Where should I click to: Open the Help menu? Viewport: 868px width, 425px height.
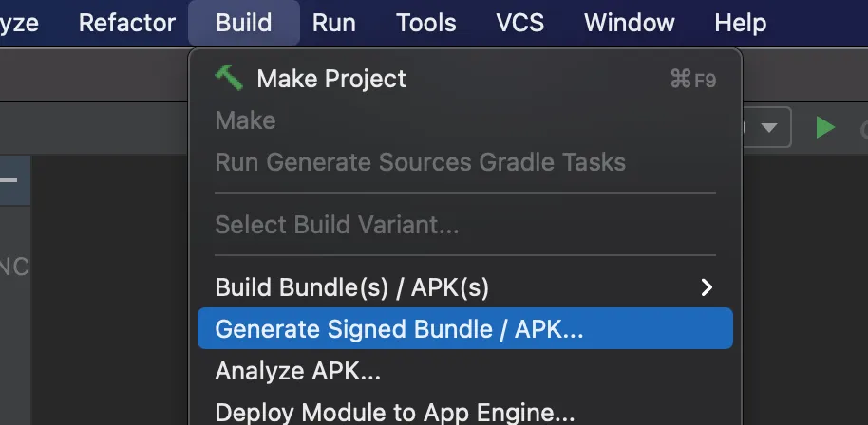[740, 23]
